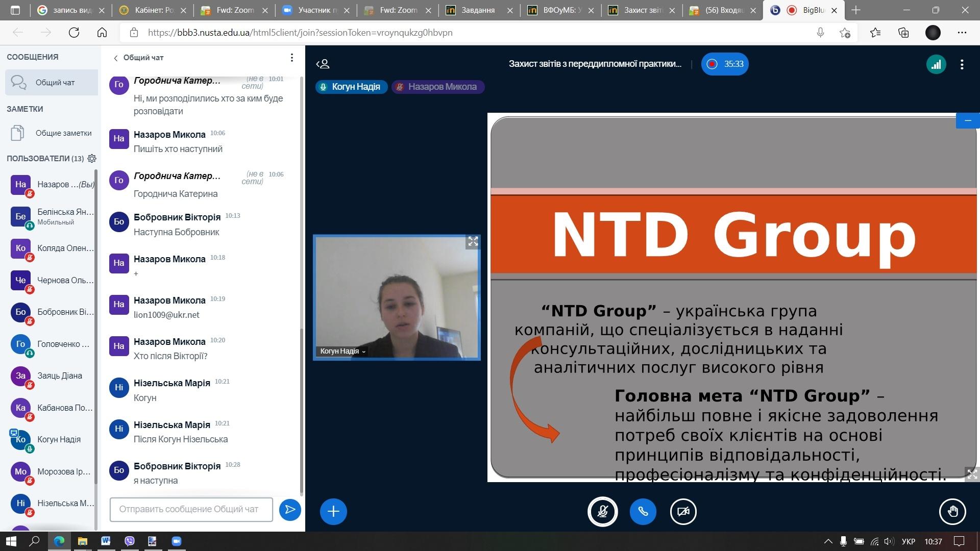This screenshot has width=980, height=551.
Task: Select Общий чат in messages list
Action: pos(52,82)
